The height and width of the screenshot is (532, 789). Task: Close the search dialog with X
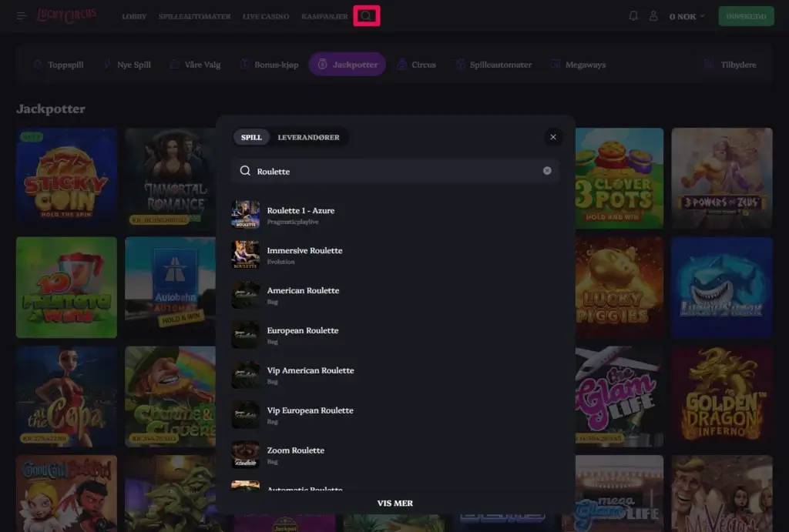[553, 137]
